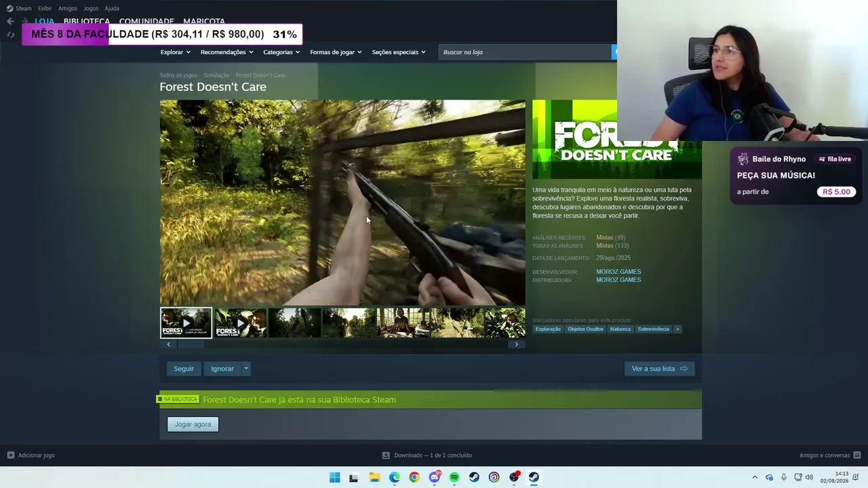Show hidden system tray icons

[755, 478]
